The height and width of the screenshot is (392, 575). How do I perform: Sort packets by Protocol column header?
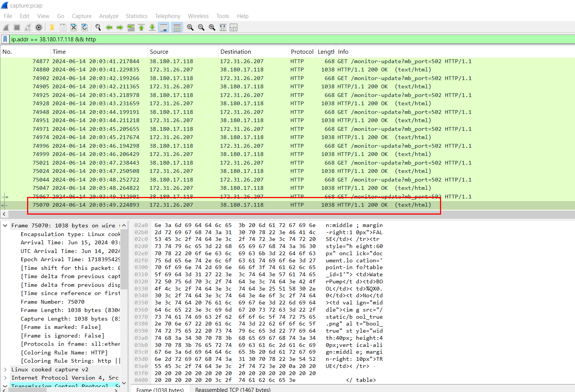click(302, 52)
